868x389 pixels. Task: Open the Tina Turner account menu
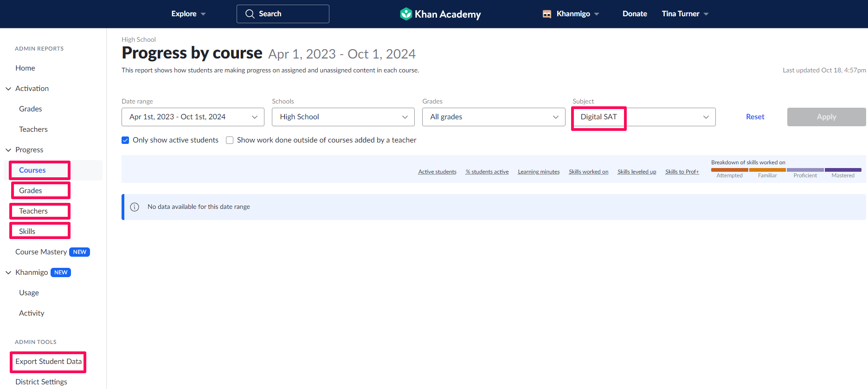coord(685,14)
